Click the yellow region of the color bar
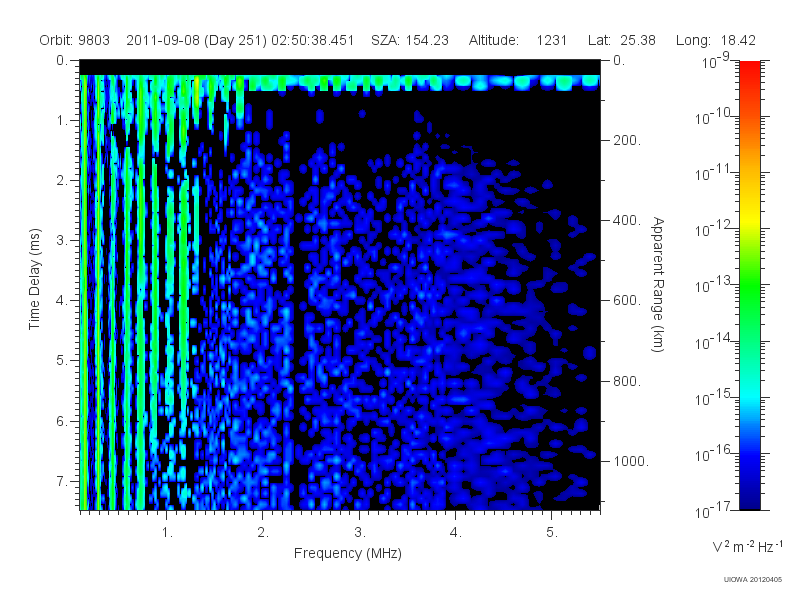The height and width of the screenshot is (600, 800). (749, 217)
